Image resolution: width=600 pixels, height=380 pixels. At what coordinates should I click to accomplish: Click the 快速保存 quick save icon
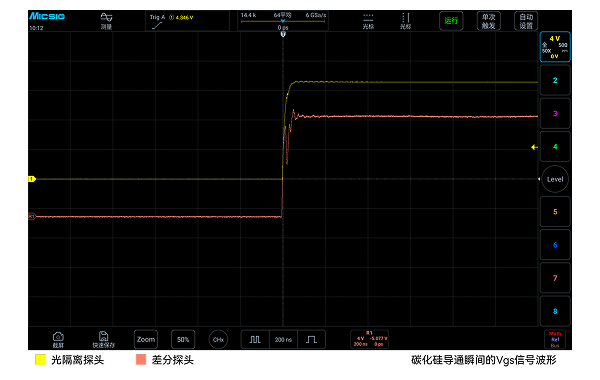coord(103,339)
